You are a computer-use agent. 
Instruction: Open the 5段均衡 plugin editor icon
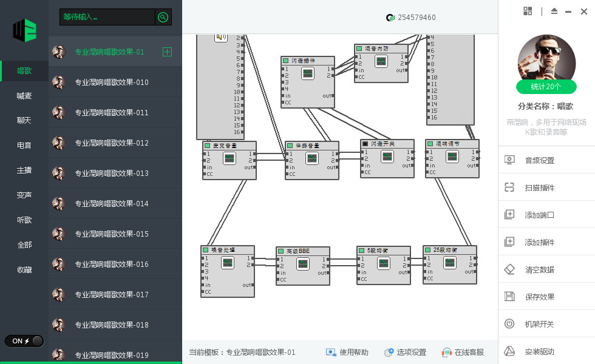384,263
